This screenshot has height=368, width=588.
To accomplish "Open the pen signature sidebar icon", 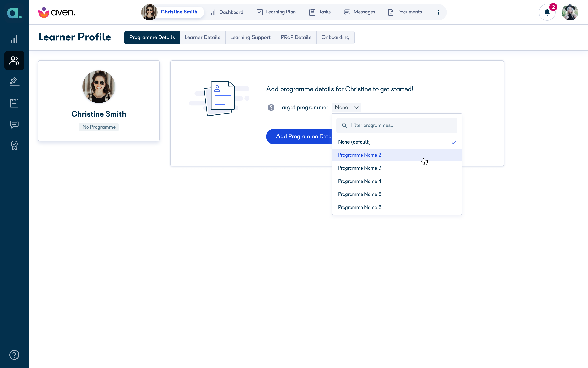I will pyautogui.click(x=14, y=82).
